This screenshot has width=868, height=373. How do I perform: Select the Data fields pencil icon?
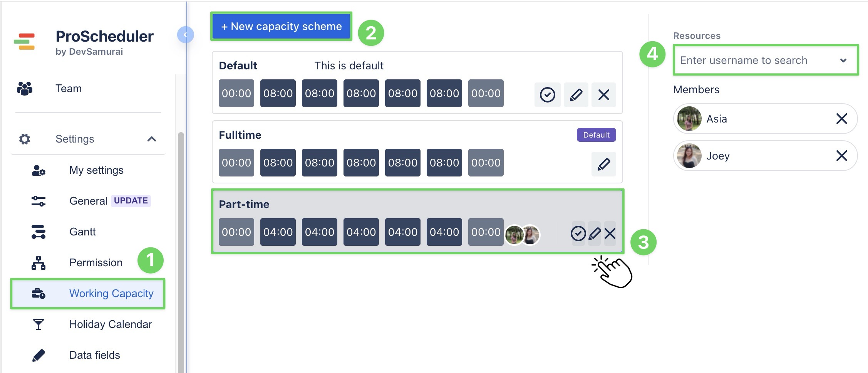pyautogui.click(x=39, y=355)
